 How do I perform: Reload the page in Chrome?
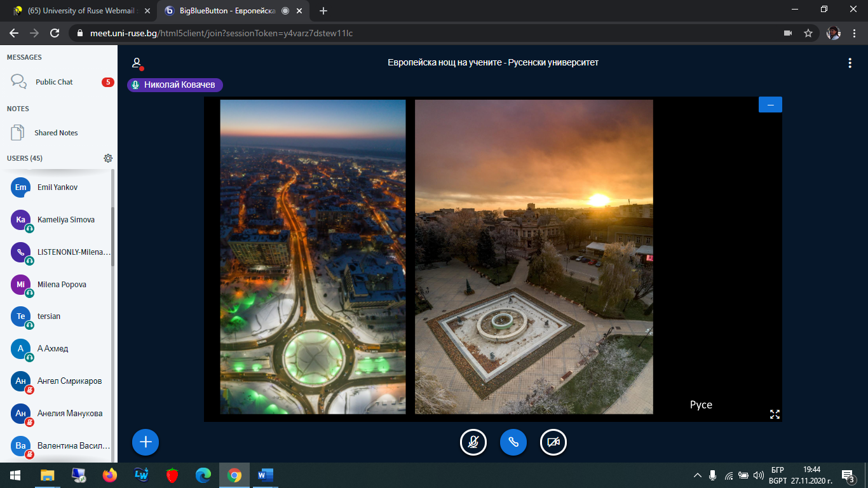click(55, 33)
